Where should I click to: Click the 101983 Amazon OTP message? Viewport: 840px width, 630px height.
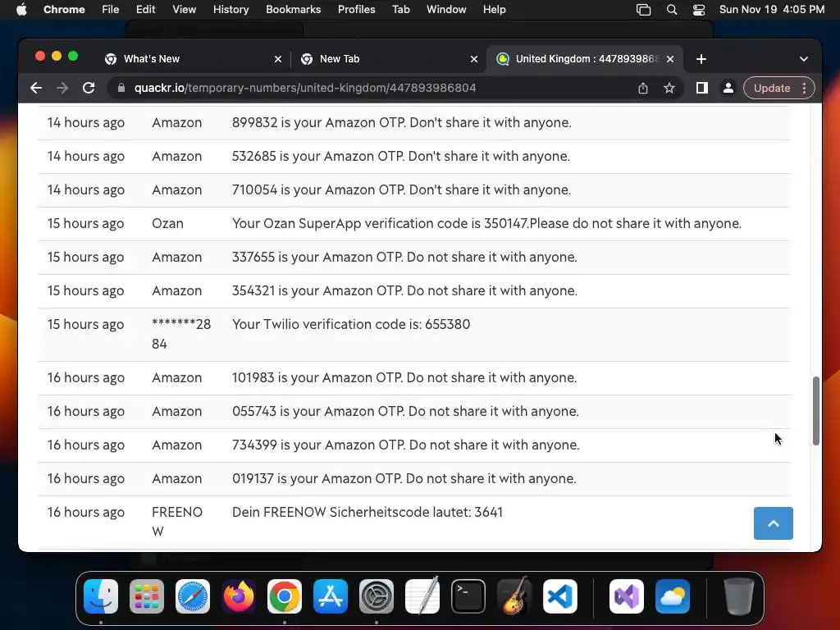click(x=404, y=377)
